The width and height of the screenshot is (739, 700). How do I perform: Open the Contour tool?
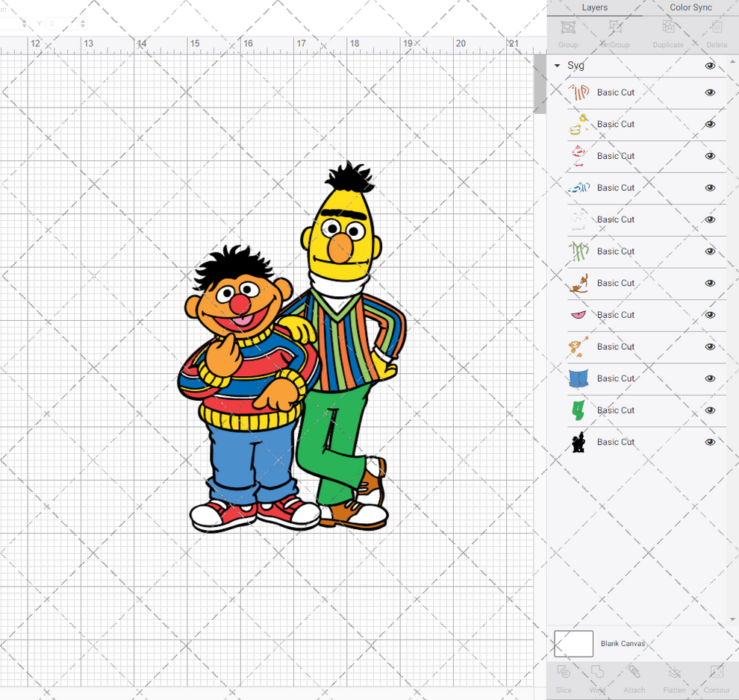tap(717, 679)
